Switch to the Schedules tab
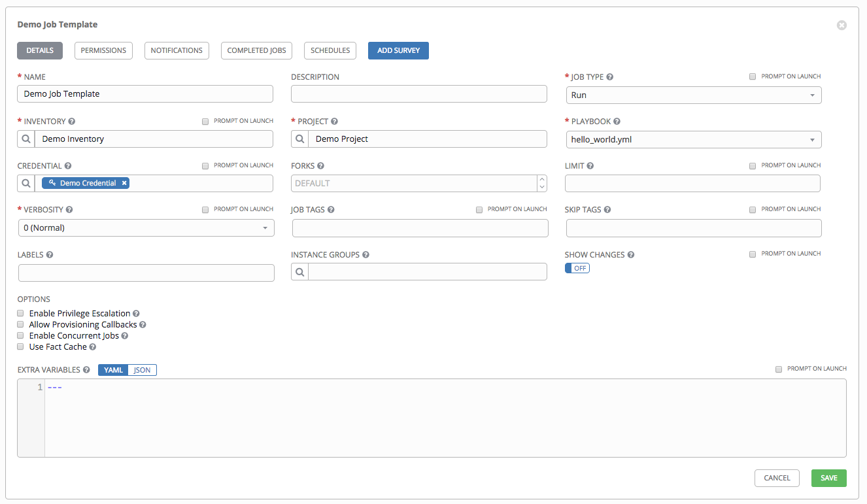 pos(330,50)
